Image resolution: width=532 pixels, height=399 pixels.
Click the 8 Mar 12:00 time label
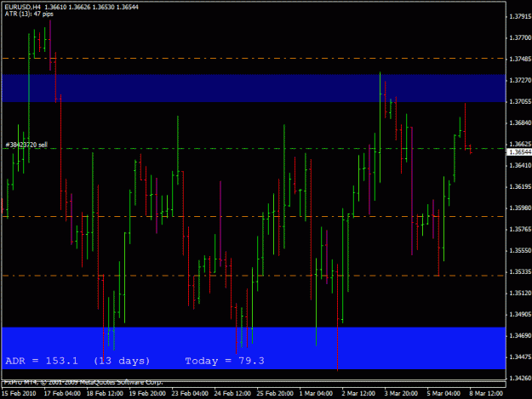tap(486, 393)
